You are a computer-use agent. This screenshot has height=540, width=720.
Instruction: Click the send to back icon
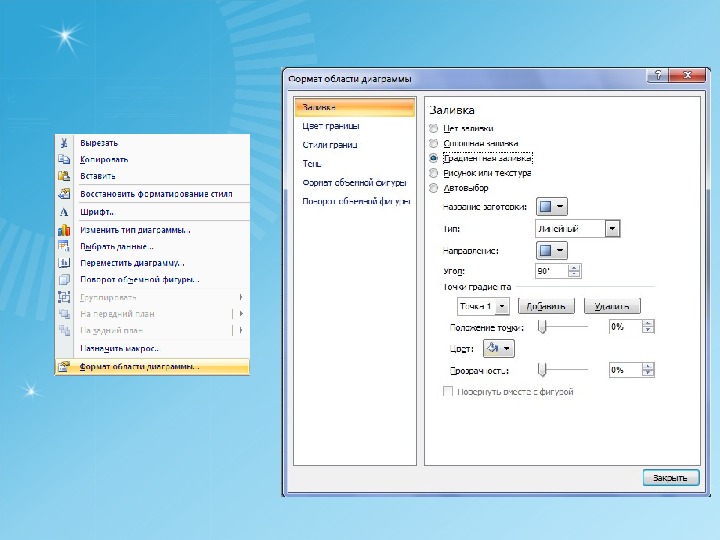coord(64,330)
